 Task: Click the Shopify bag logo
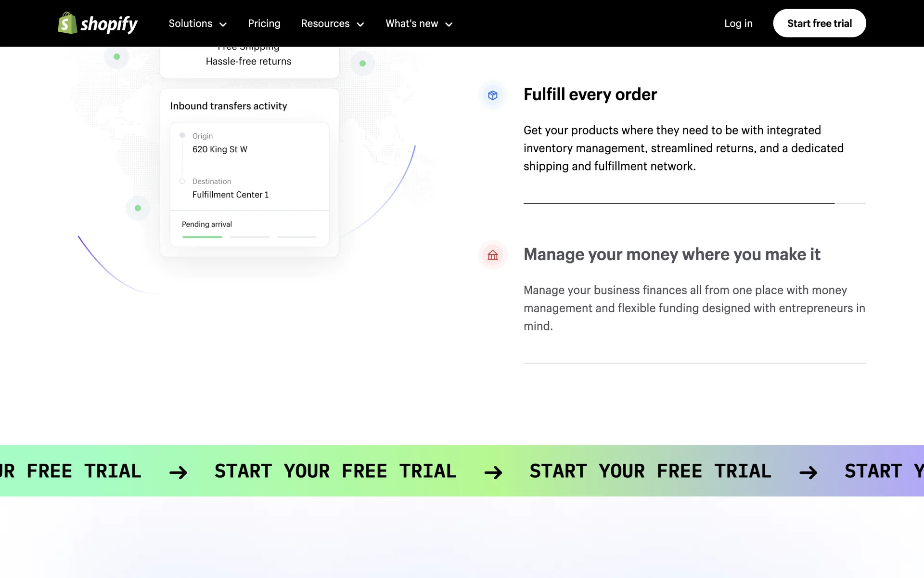(67, 23)
